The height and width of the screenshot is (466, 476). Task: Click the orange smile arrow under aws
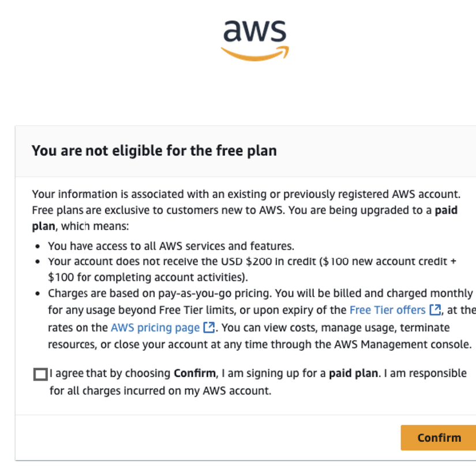click(x=254, y=54)
